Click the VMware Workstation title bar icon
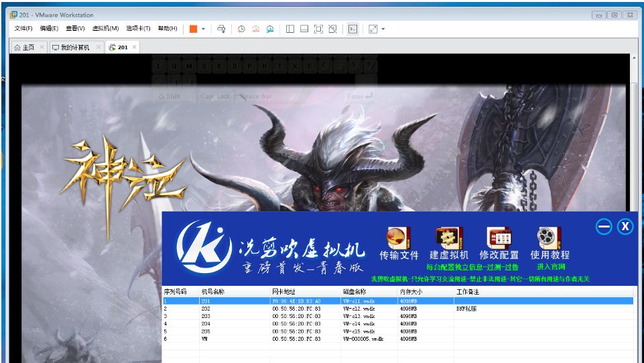Image resolution: width=644 pixels, height=363 pixels. (13, 15)
